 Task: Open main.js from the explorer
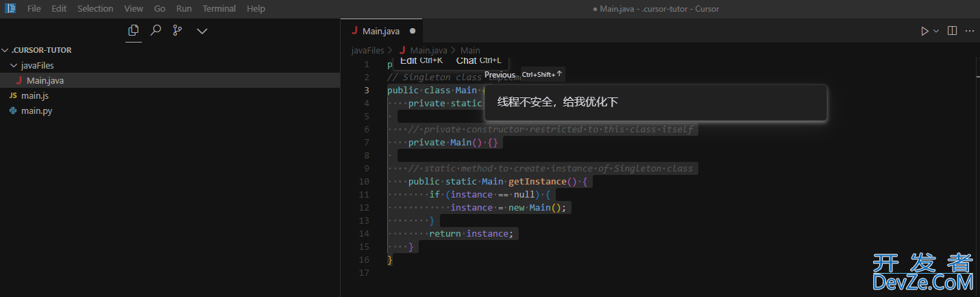(x=170, y=95)
